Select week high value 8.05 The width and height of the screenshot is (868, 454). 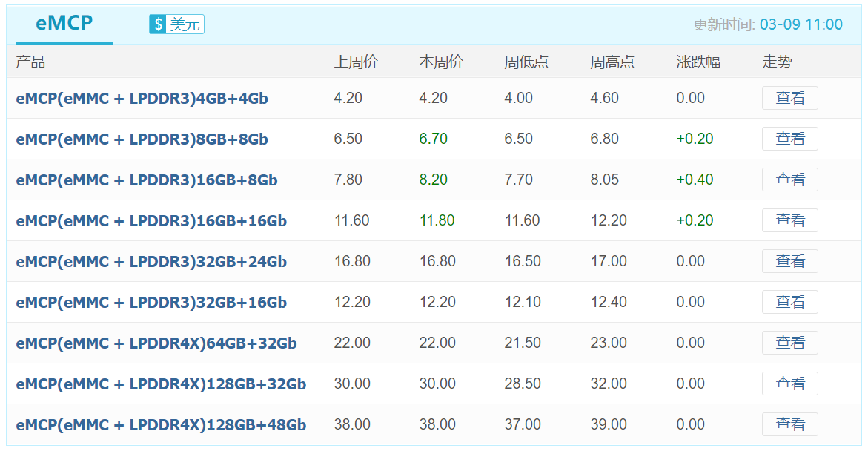[x=605, y=180]
